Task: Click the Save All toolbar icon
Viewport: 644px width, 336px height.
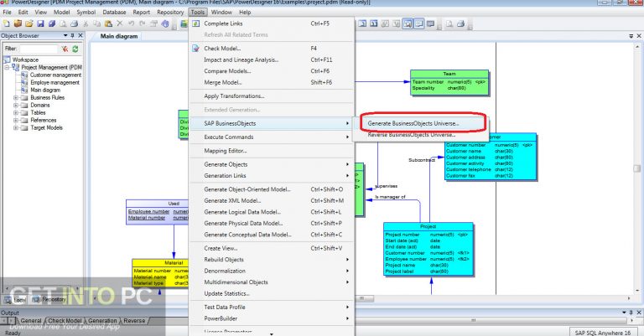Action: pos(52,23)
